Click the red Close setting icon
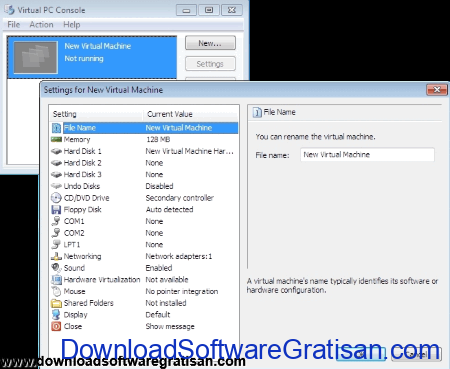This screenshot has height=369, width=450. tap(56, 326)
